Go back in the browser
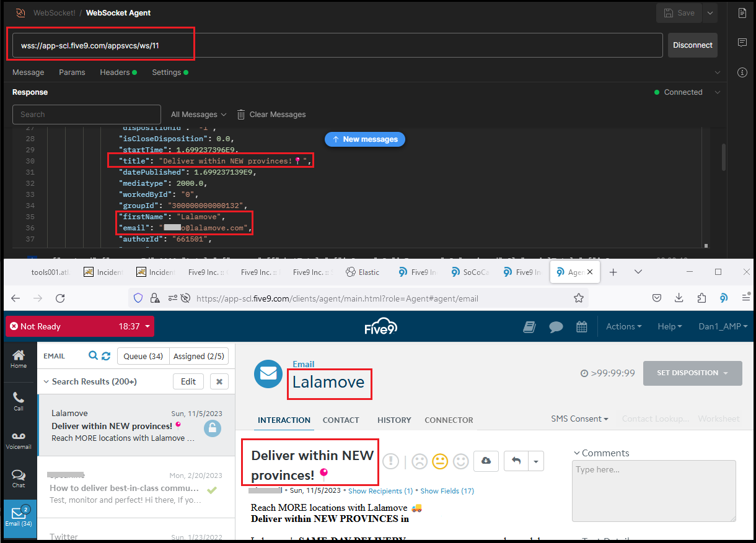The image size is (756, 543). 16,298
